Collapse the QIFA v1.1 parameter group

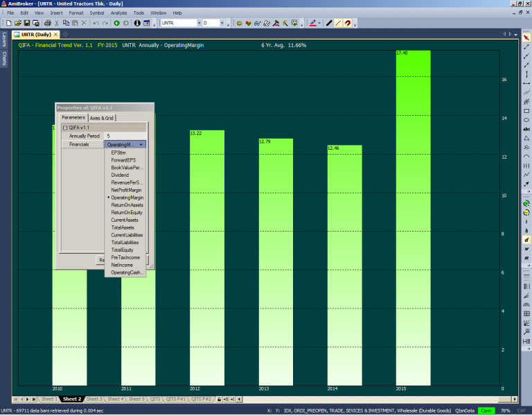[64, 128]
